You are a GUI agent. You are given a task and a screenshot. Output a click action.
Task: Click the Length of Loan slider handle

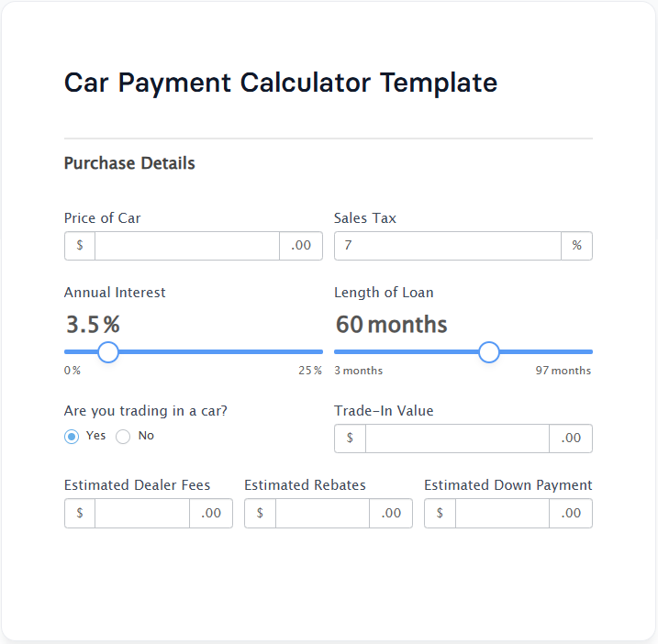coord(489,352)
